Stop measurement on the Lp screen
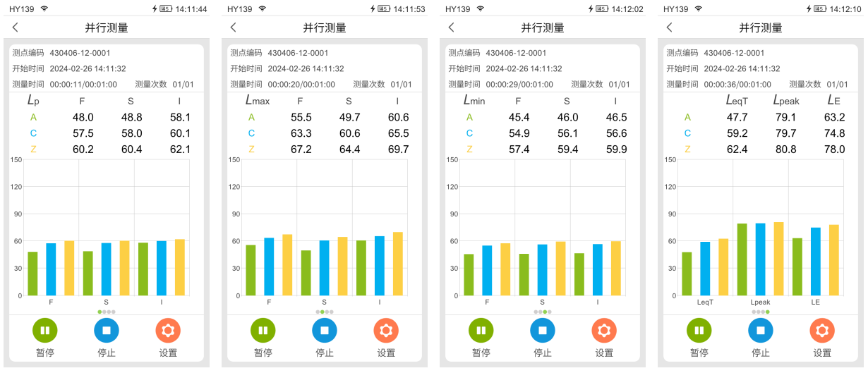 [107, 330]
